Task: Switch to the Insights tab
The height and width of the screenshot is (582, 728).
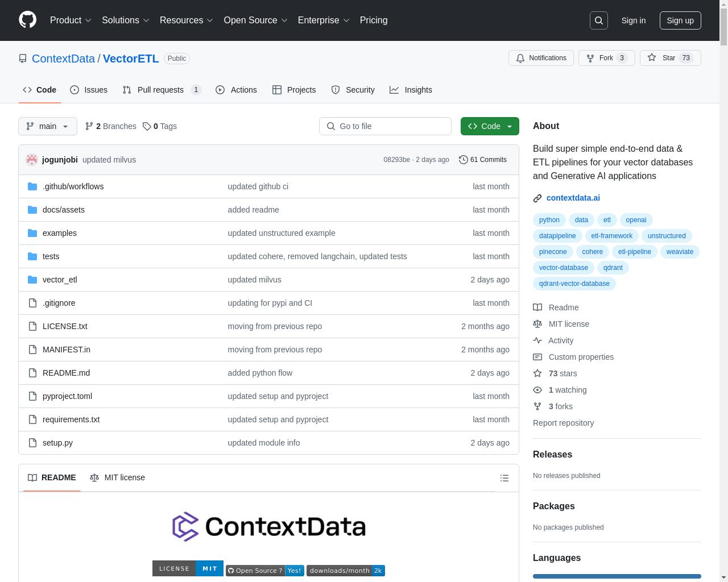Action: (411, 90)
